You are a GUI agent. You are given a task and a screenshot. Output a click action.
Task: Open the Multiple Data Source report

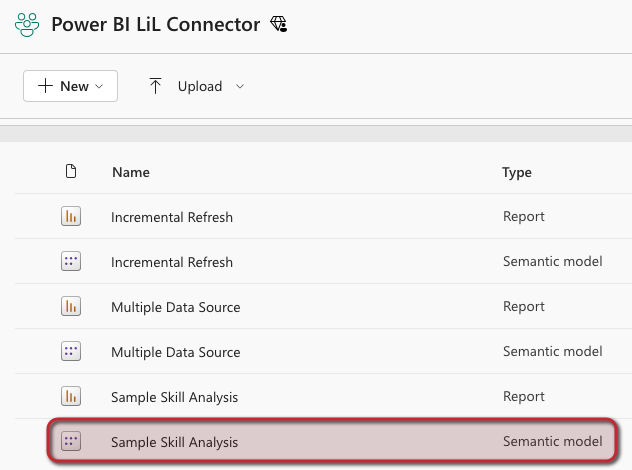pos(176,308)
